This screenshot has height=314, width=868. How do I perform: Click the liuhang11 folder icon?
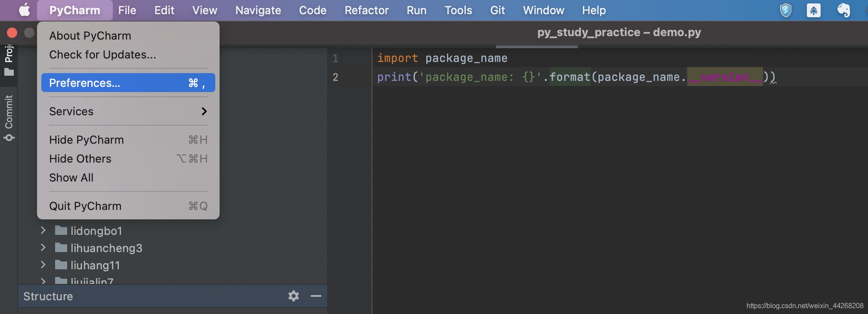click(x=61, y=265)
